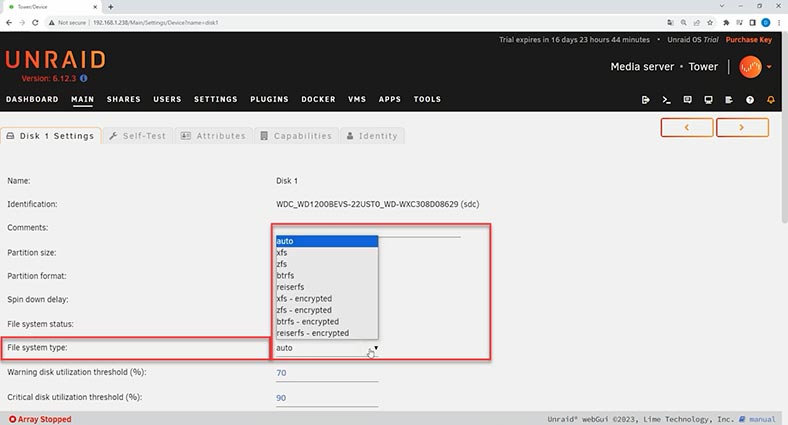Click the Logout icon in Unraid header
The width and height of the screenshot is (788, 425).
[x=645, y=100]
